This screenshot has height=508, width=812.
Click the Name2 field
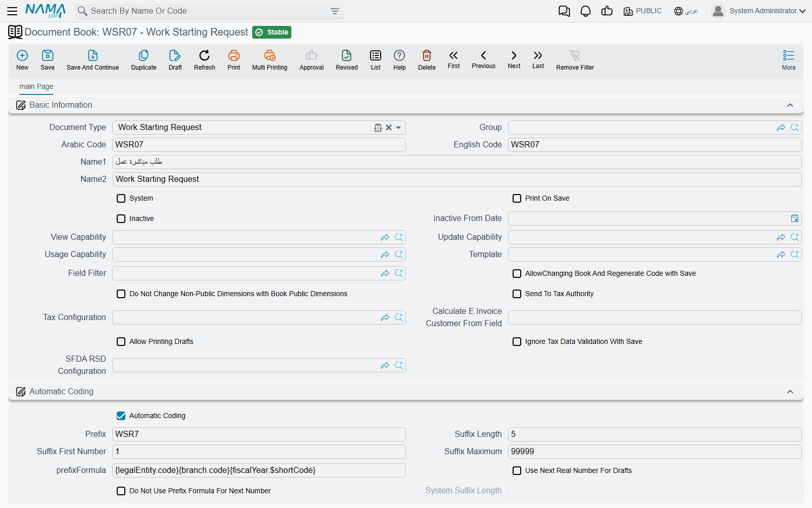click(x=457, y=179)
